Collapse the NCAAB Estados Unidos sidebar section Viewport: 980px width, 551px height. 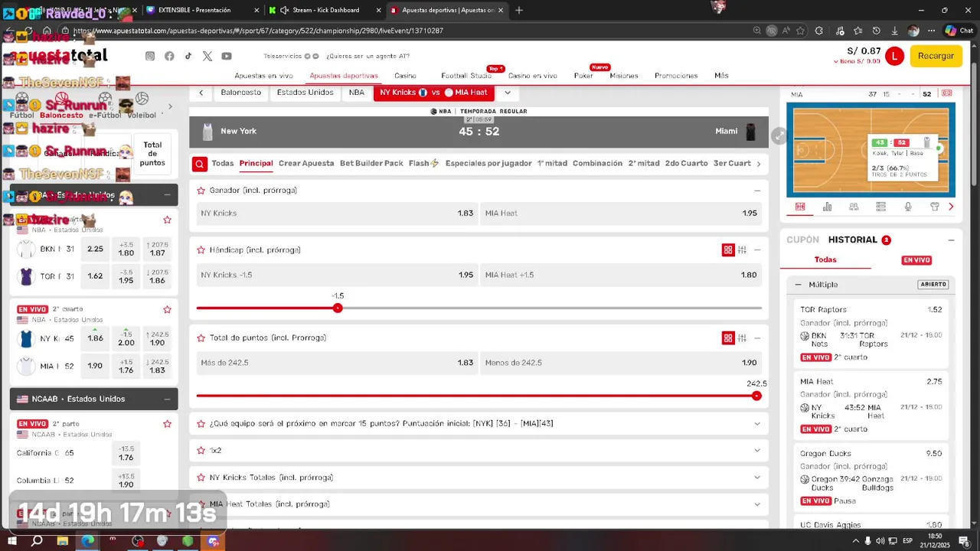pyautogui.click(x=167, y=399)
